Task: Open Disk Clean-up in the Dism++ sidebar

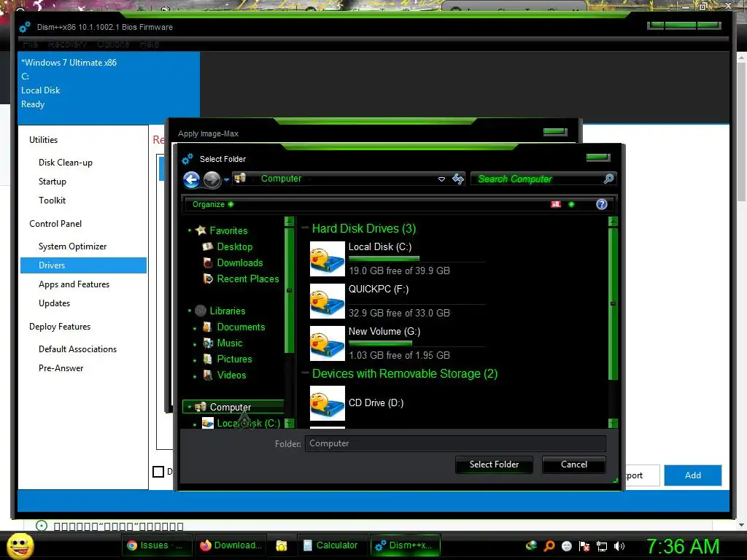Action: pos(65,163)
